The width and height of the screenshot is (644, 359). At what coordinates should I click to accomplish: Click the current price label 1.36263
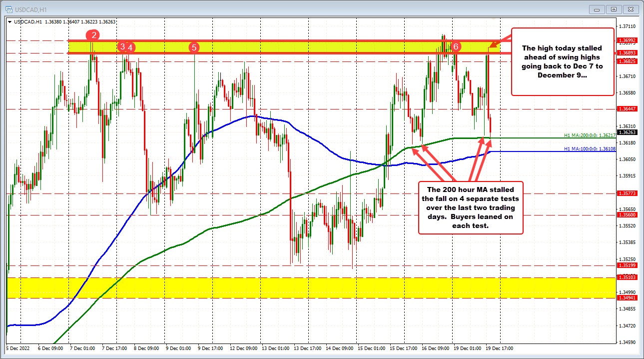click(x=626, y=132)
